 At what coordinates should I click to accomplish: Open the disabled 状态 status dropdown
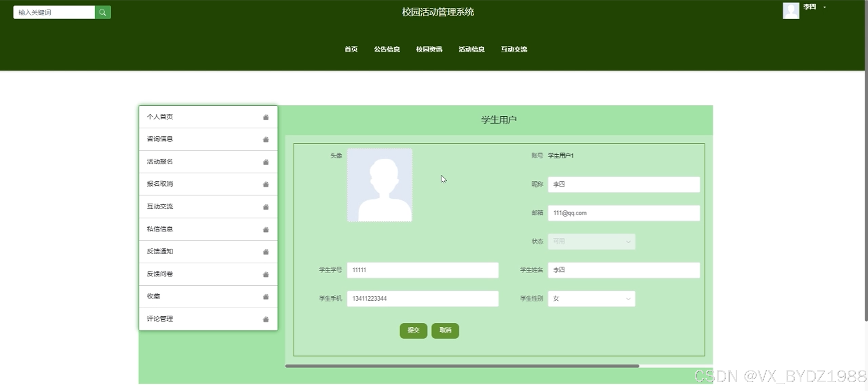coord(591,241)
